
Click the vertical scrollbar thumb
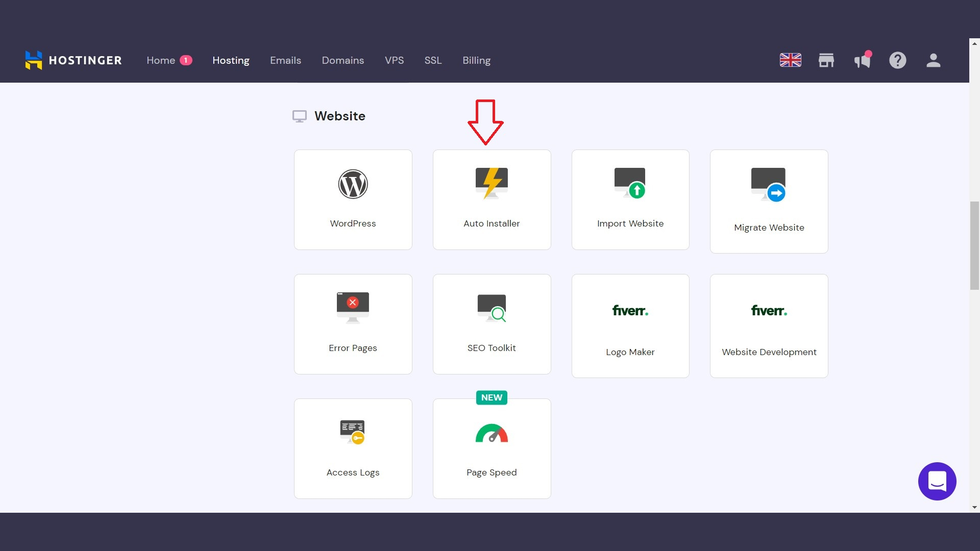coord(974,245)
